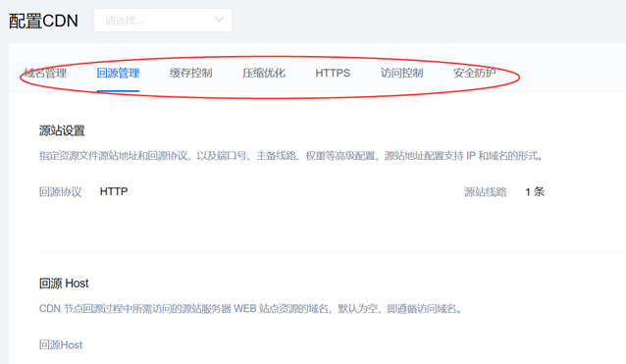Switch to the 缓存控制 tab
Image resolution: width=626 pixels, height=364 pixels.
click(190, 73)
